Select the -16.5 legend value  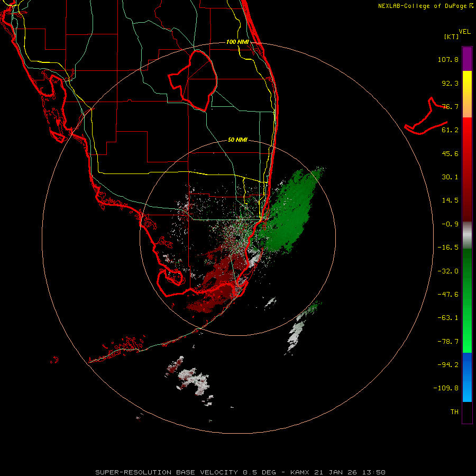tap(448, 248)
